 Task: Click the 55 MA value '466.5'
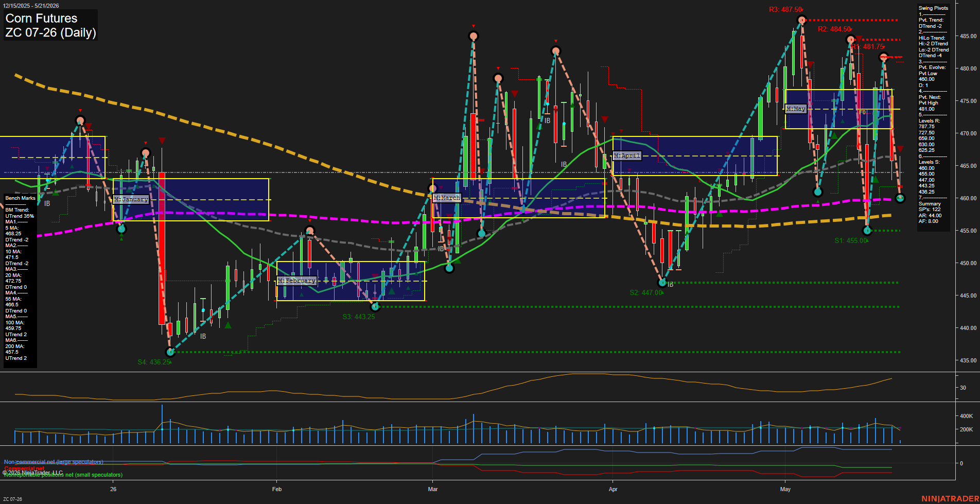pyautogui.click(x=12, y=305)
